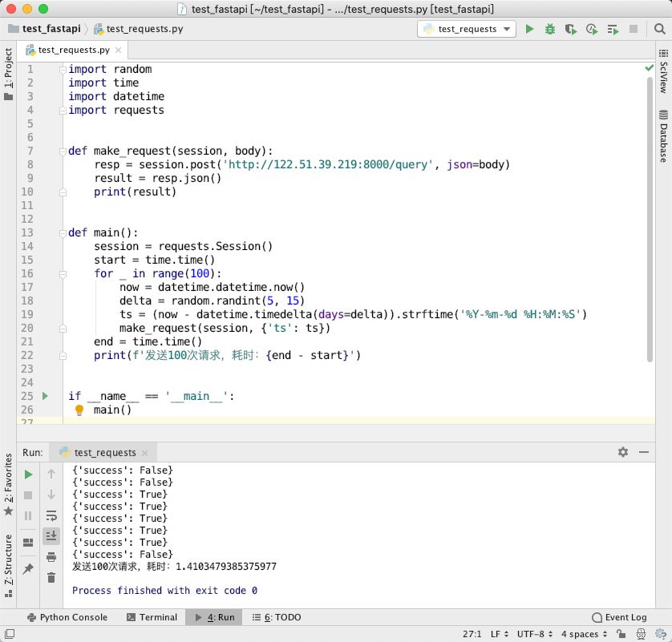This screenshot has width=672, height=642.
Task: Open Search Everywhere via the magnifier icon
Action: [660, 29]
